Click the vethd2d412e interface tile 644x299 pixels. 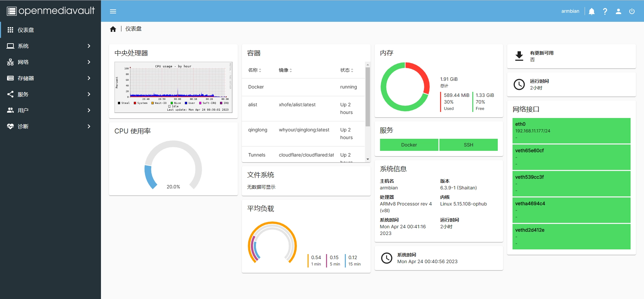[572, 237]
